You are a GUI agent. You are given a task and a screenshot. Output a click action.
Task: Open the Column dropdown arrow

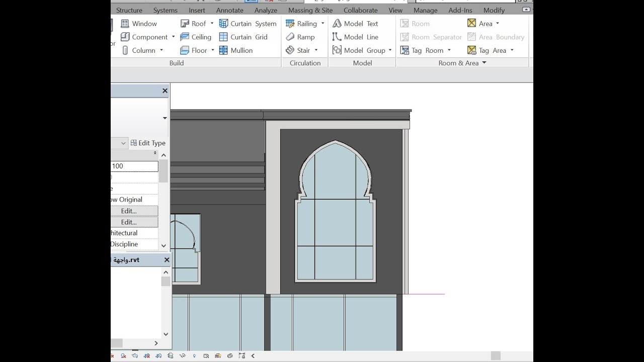[162, 50]
